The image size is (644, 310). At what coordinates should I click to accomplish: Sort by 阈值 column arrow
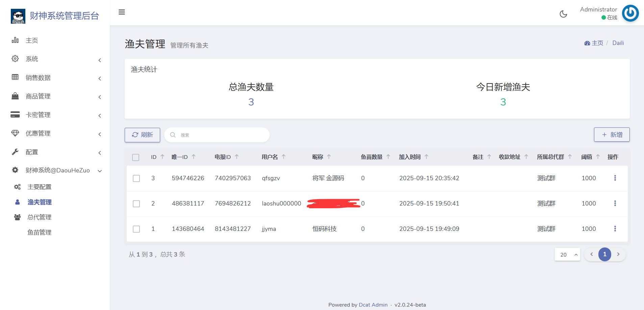point(598,157)
